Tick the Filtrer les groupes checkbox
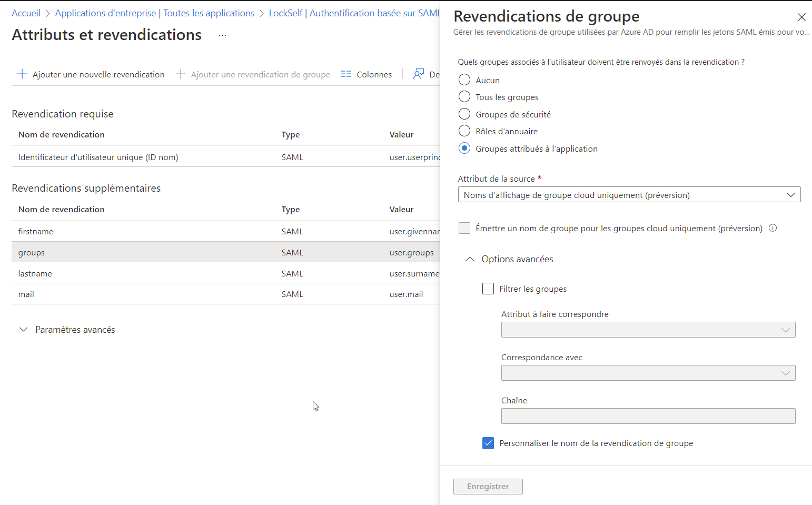This screenshot has width=812, height=505. coord(488,289)
